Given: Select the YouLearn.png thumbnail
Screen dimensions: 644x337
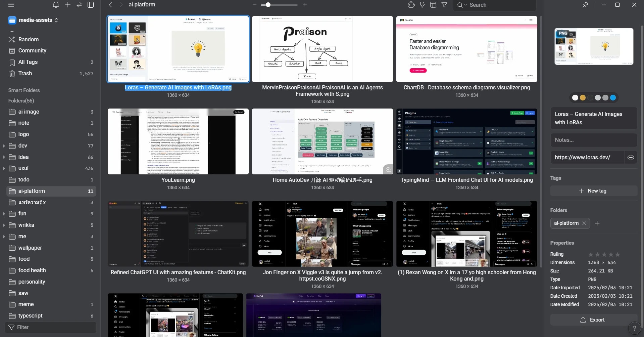Looking at the screenshot, I should [x=178, y=141].
